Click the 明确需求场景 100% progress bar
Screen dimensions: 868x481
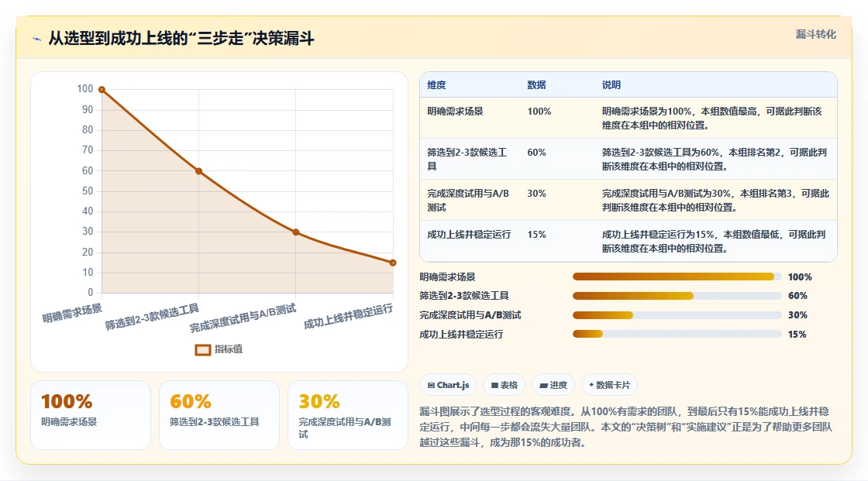[677, 277]
